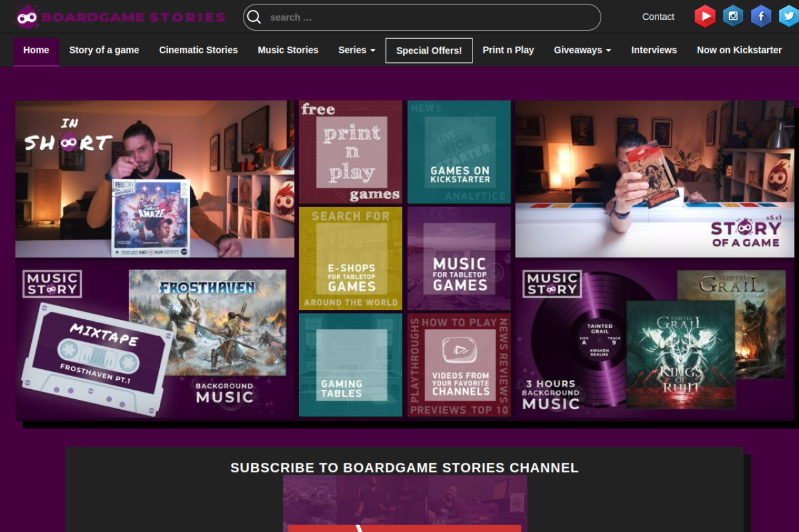Viewport: 799px width, 532px height.
Task: Open the Twitter social icon
Action: tap(788, 16)
